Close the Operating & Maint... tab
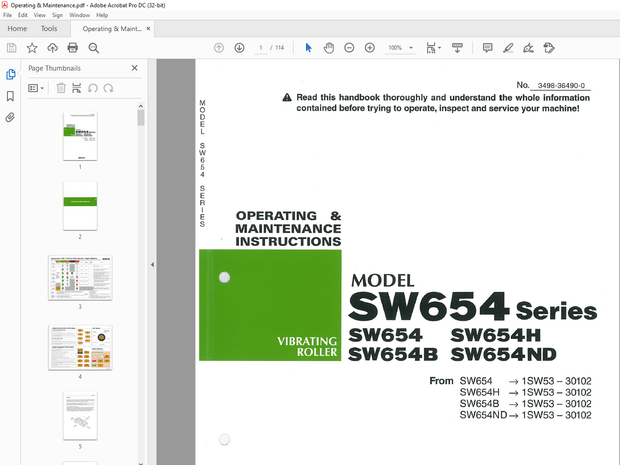The height and width of the screenshot is (465, 620). (148, 28)
